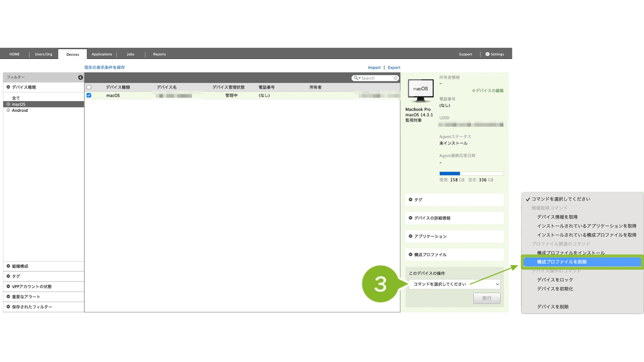
Task: Click the gear icon next to Settings
Action: (488, 54)
